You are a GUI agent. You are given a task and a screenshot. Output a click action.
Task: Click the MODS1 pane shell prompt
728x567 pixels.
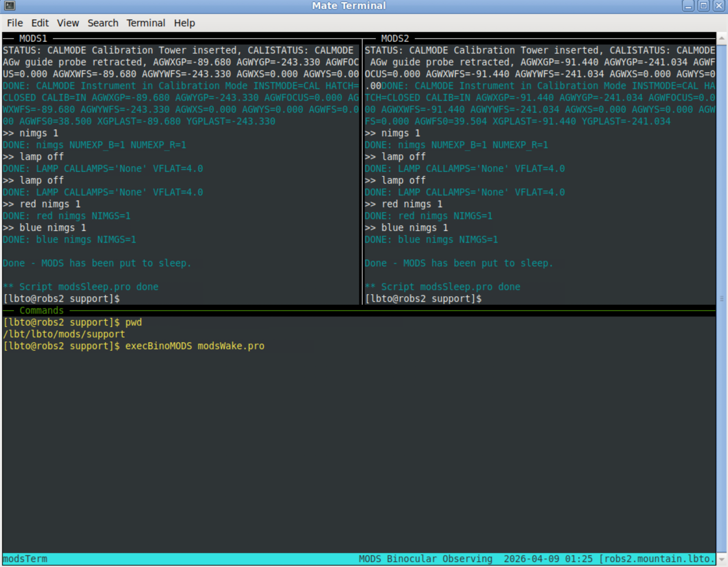click(61, 299)
